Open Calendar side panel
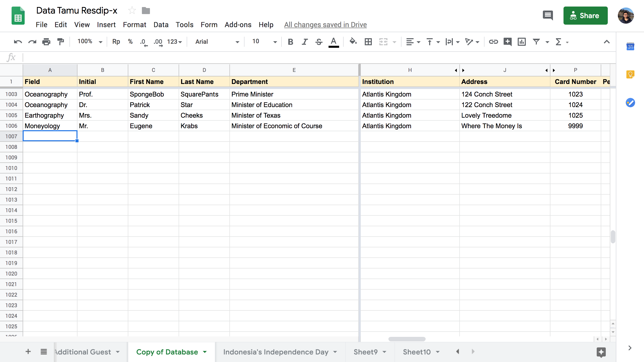644x362 pixels. 630,46
